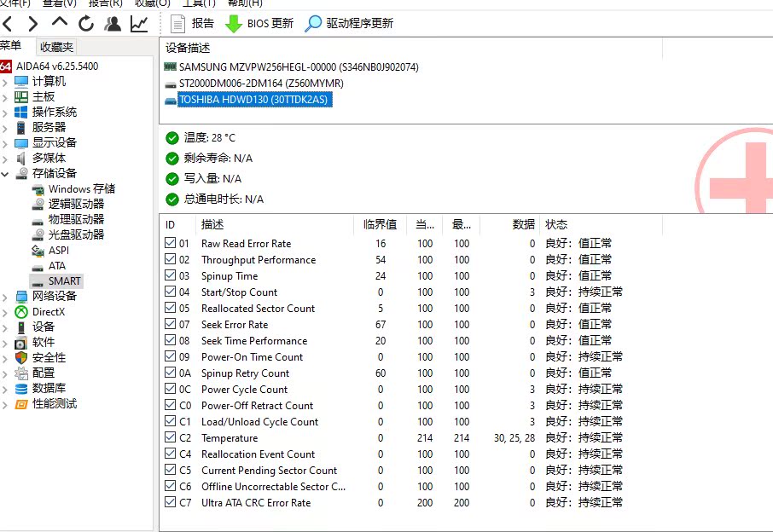Screen dimensions: 773x532
Task: Select the 计算机 computer icon
Action: pyautogui.click(x=21, y=81)
